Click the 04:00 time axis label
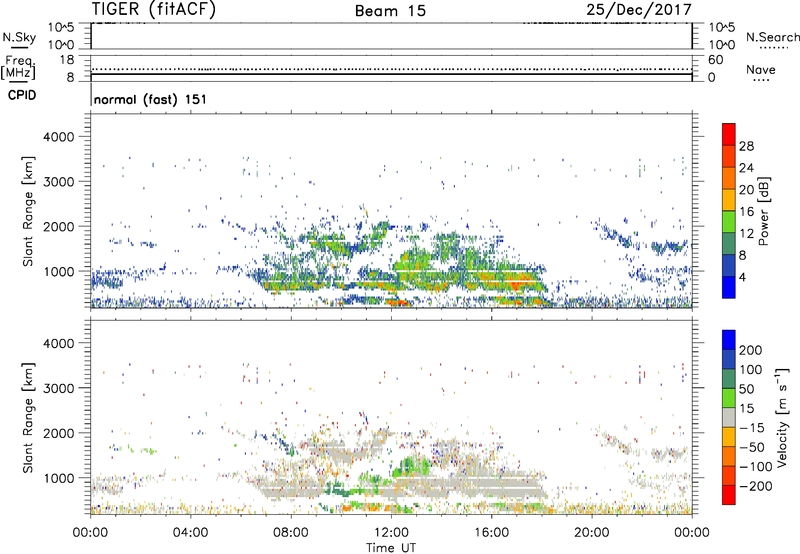 (190, 533)
